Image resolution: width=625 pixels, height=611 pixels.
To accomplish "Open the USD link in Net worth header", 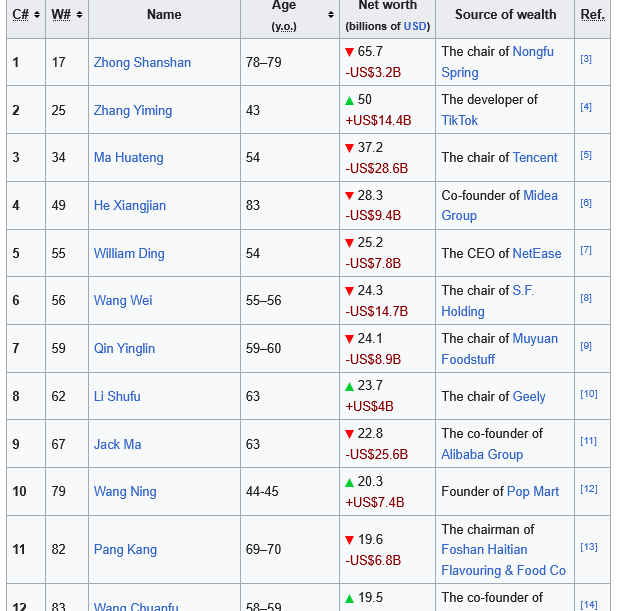I will pyautogui.click(x=415, y=26).
